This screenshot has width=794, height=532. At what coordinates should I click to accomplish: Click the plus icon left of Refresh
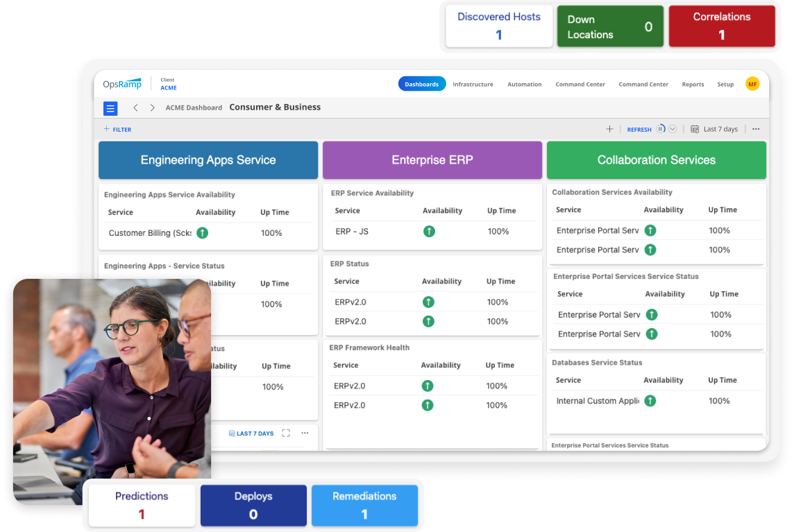pos(609,129)
